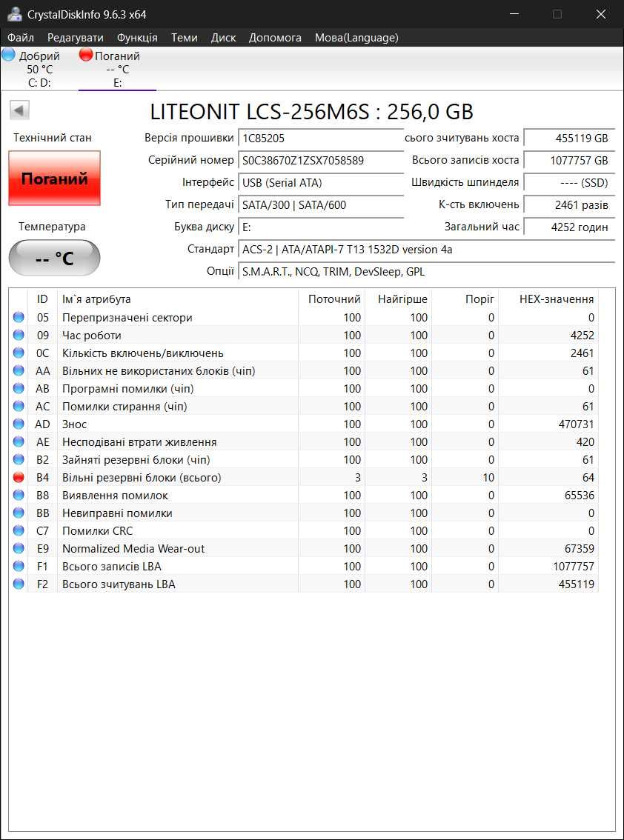Viewport: 624px width, 840px height.
Task: Click the blue status icon of attribute 0C
Action: tap(19, 353)
